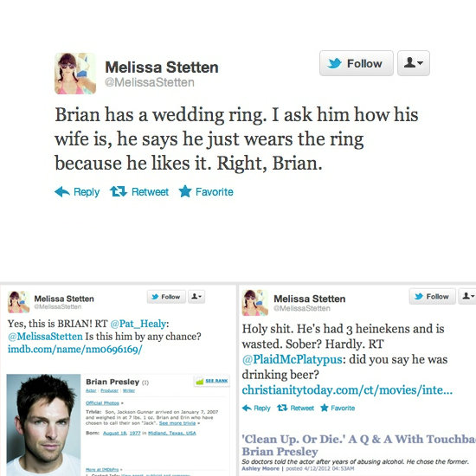The height and width of the screenshot is (476, 476).
Task: Open the SEE RANK chart icon
Action: coord(212,381)
